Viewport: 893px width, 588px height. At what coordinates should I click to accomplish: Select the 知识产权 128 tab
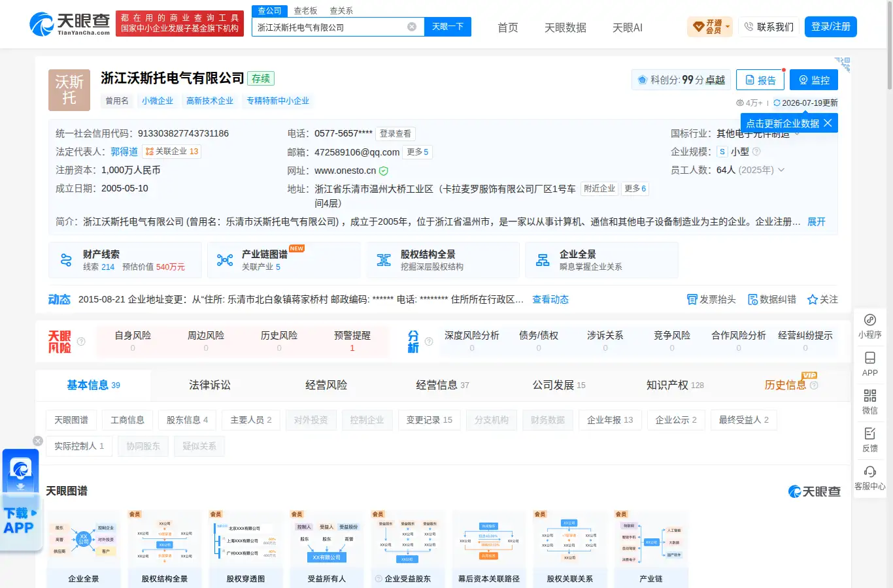tap(675, 385)
